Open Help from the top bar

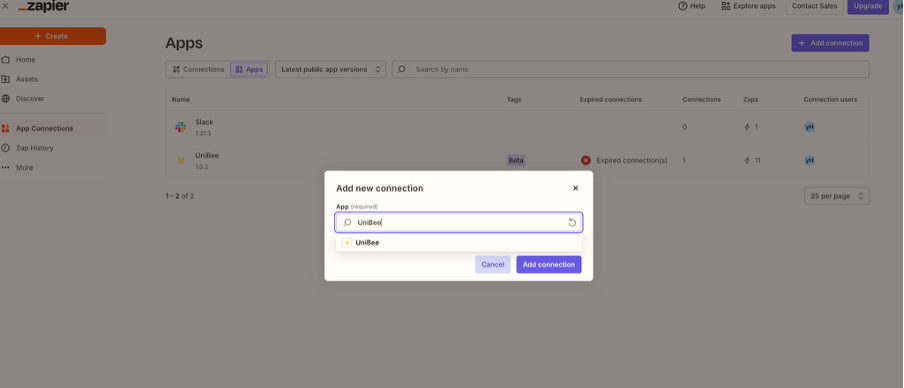tap(691, 6)
